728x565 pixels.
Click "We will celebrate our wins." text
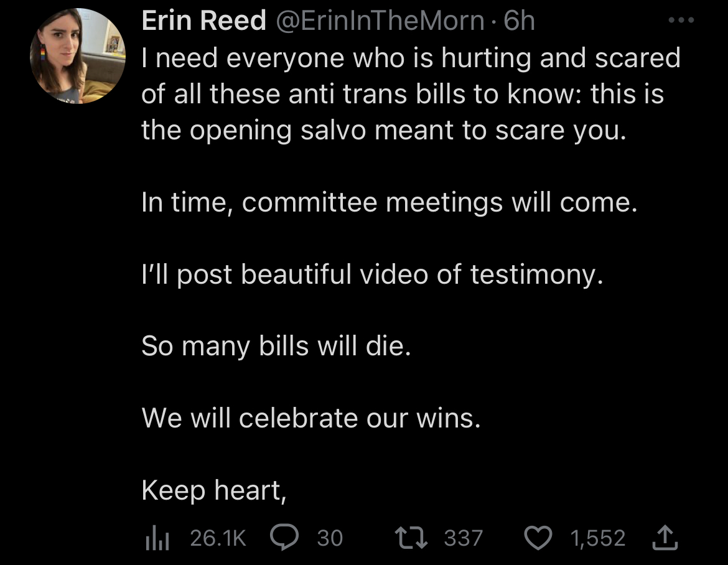tap(311, 418)
